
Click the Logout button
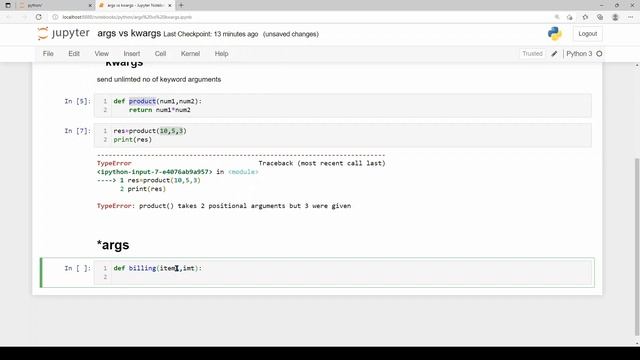point(587,34)
